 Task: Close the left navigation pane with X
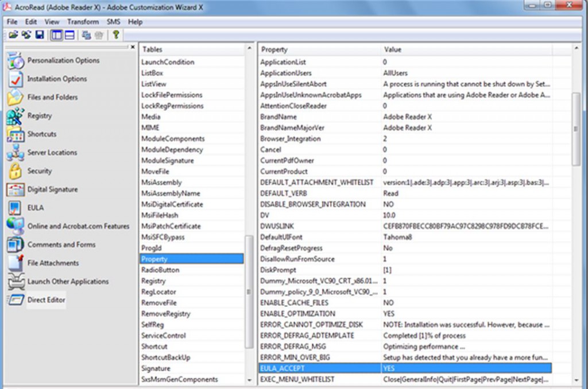click(x=133, y=47)
